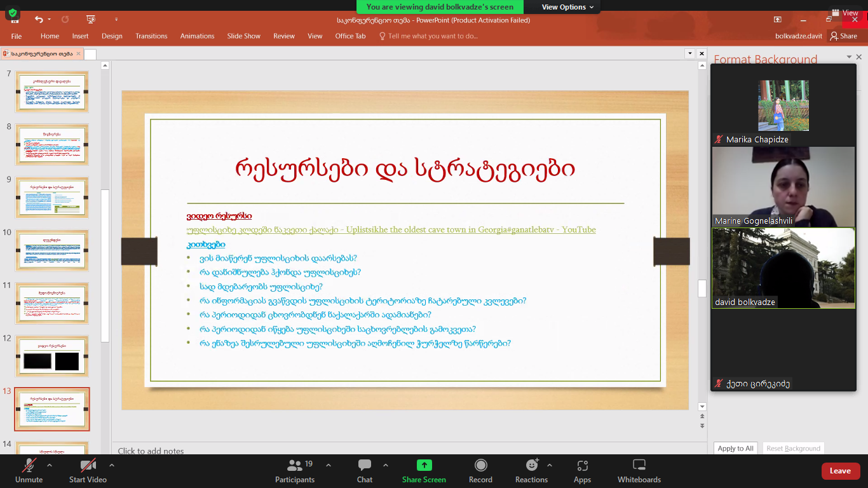Open the Slide Show ribbon tab
The height and width of the screenshot is (488, 868).
244,36
